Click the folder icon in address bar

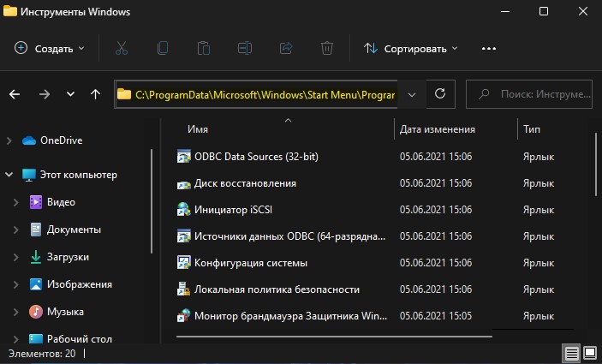[124, 94]
